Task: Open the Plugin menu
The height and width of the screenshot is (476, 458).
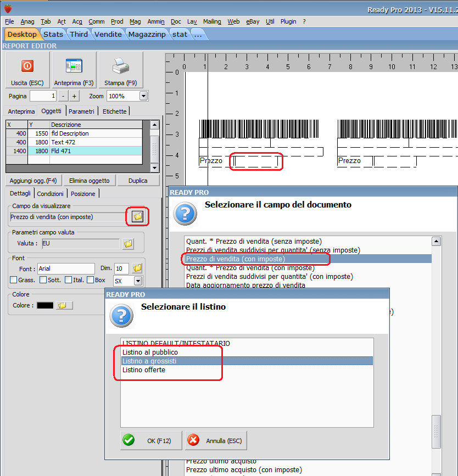Action: pos(288,21)
